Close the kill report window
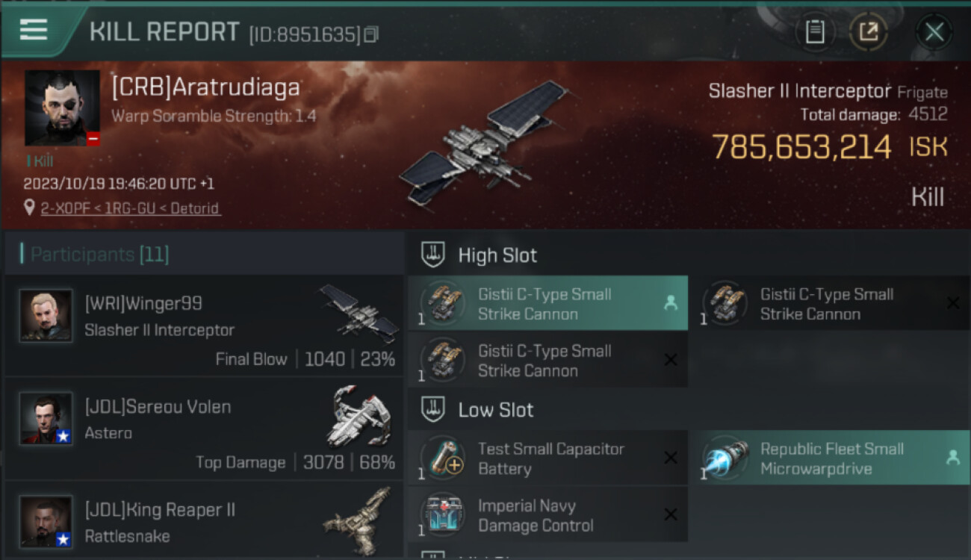 point(934,32)
